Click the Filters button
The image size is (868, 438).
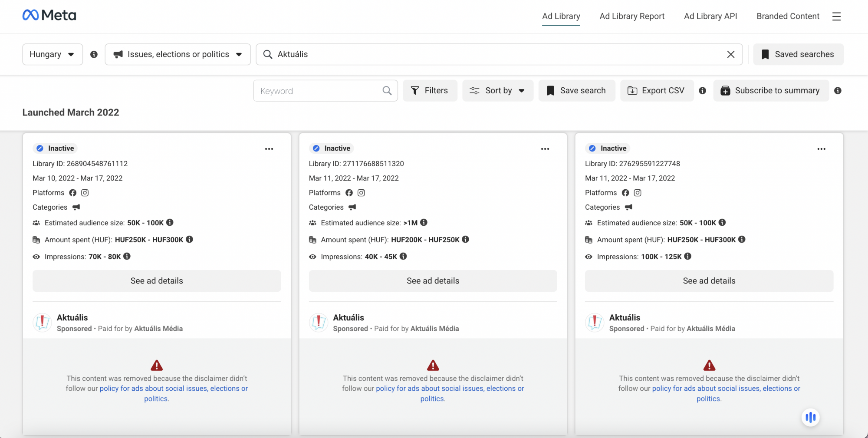pos(430,90)
